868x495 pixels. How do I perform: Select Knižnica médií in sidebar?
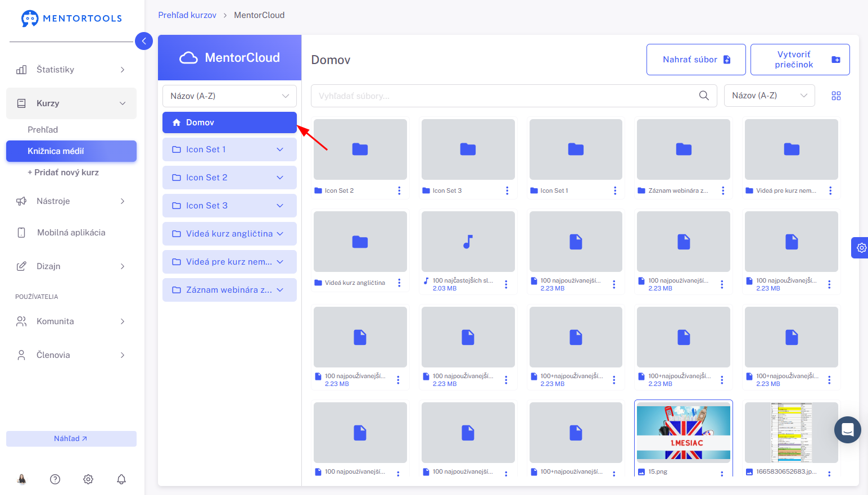tap(71, 151)
